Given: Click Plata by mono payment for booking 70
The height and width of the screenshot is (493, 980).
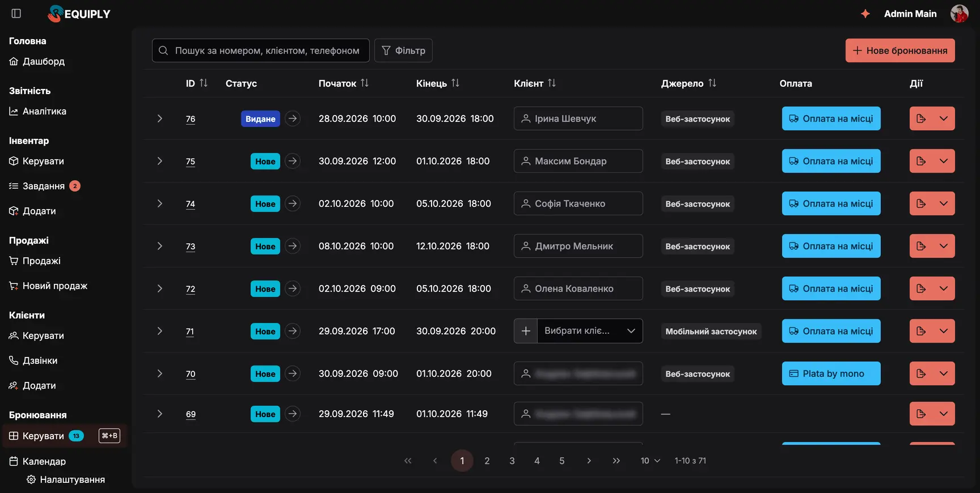Looking at the screenshot, I should tap(831, 373).
